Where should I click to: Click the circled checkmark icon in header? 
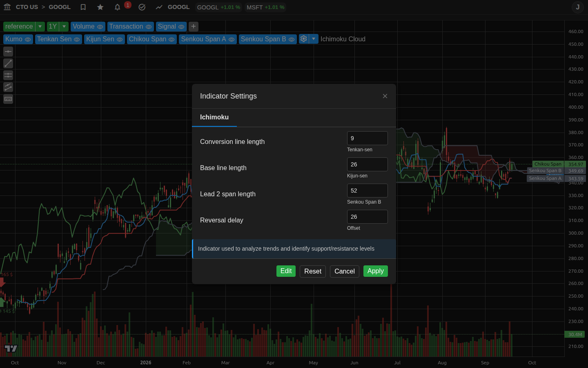[x=142, y=7]
